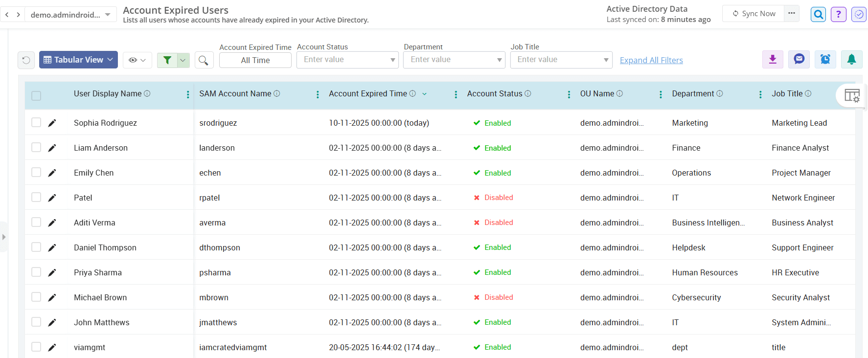Viewport: 868px width, 358px height.
Task: Edit Daniel Thompson with the pencil icon
Action: (52, 247)
